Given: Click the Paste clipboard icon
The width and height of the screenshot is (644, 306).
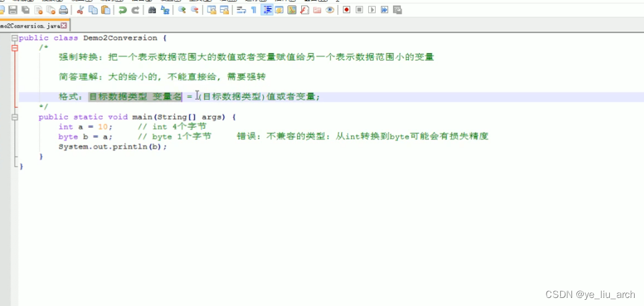Looking at the screenshot, I should (x=105, y=10).
